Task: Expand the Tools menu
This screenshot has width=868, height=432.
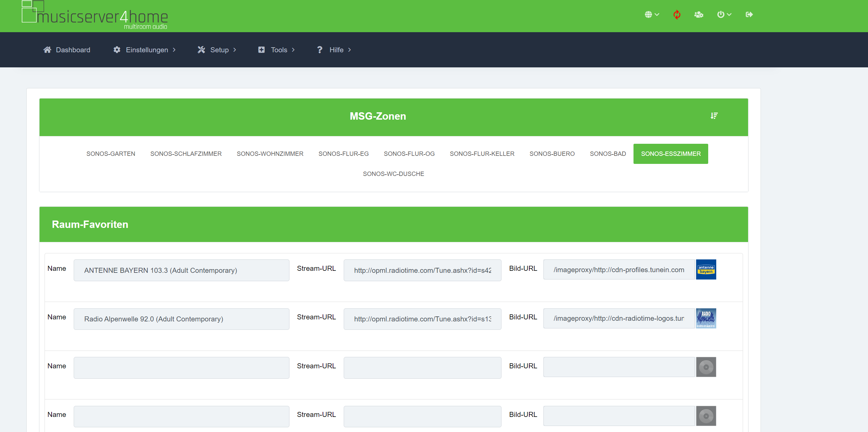Action: [277, 50]
